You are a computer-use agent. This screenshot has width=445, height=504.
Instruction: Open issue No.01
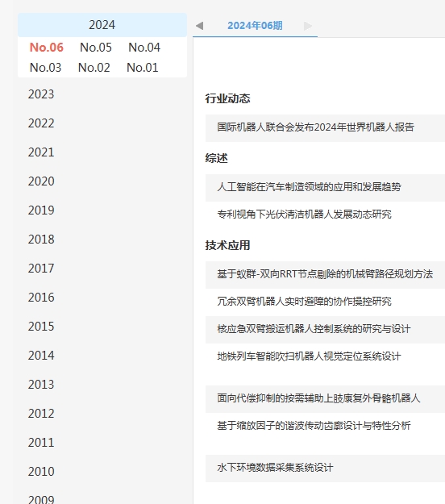tap(143, 68)
